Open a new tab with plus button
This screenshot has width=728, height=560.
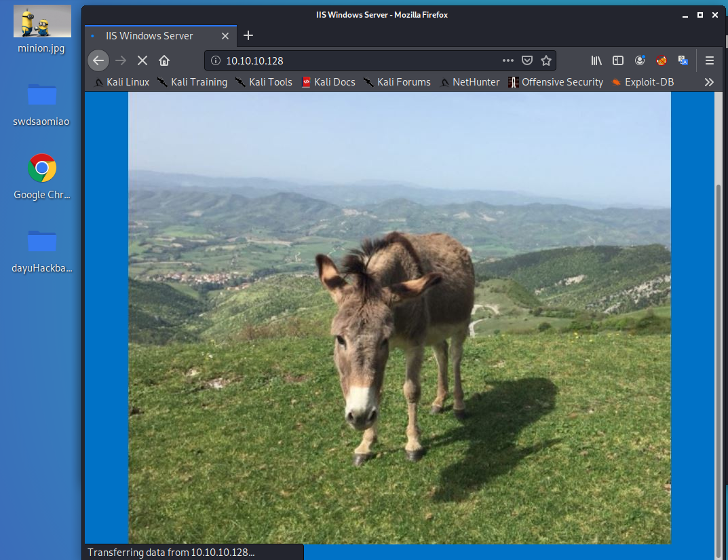[248, 35]
